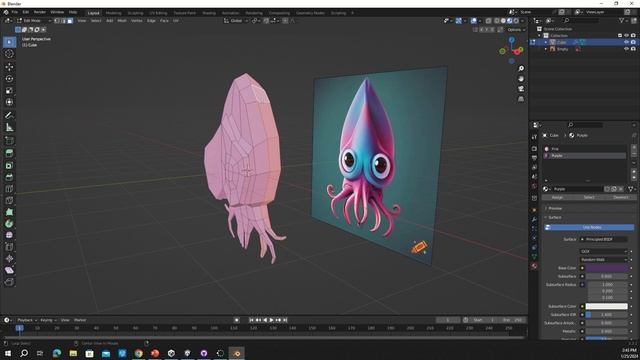The height and width of the screenshot is (360, 640).
Task: Switch to the UV Editing workspace tab
Action: [158, 13]
